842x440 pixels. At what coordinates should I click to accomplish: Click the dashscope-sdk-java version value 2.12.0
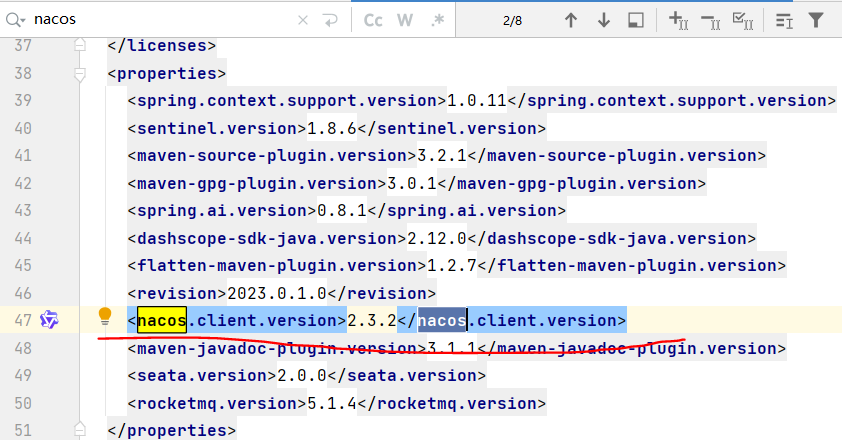(437, 239)
